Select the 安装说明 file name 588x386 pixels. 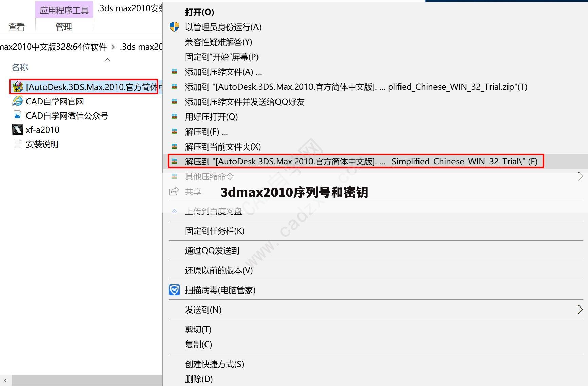[42, 144]
